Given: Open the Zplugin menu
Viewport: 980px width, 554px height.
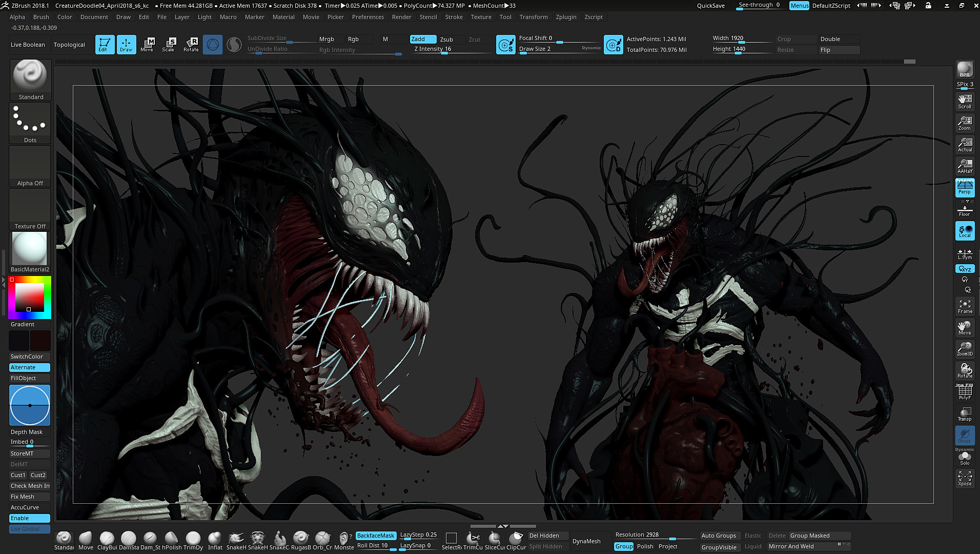Looking at the screenshot, I should (566, 17).
